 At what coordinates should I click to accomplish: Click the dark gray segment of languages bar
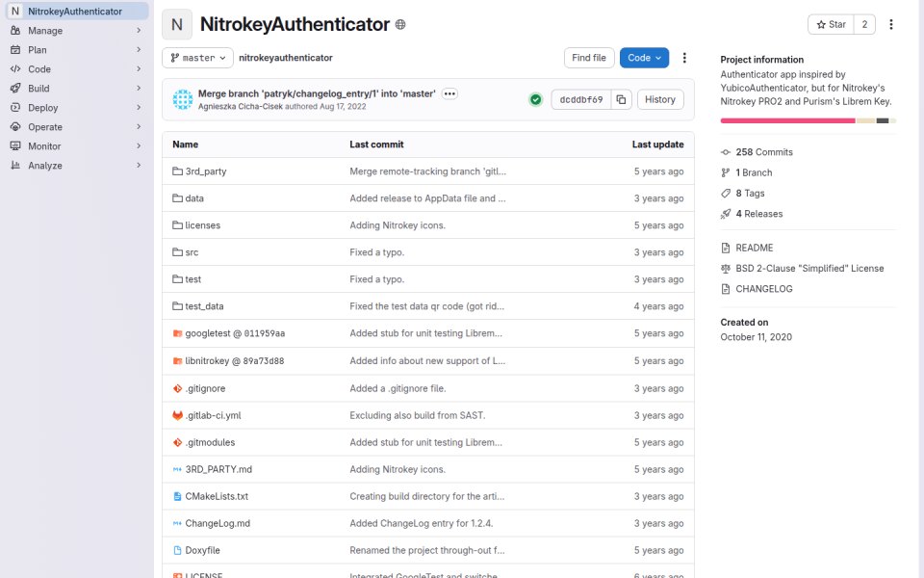point(883,121)
